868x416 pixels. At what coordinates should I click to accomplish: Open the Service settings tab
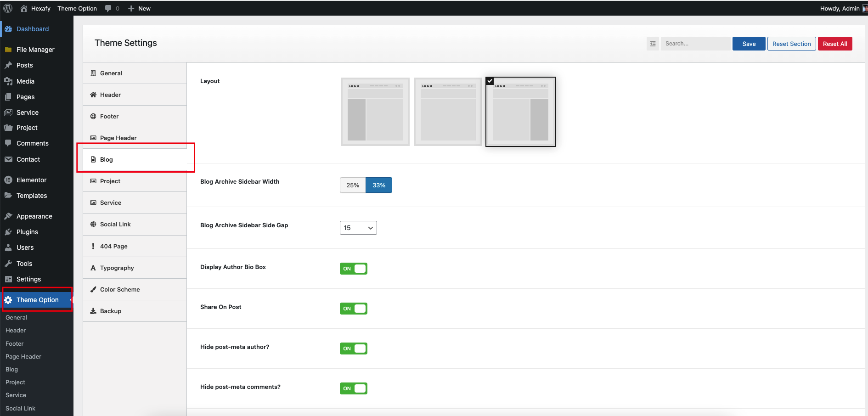coord(135,202)
